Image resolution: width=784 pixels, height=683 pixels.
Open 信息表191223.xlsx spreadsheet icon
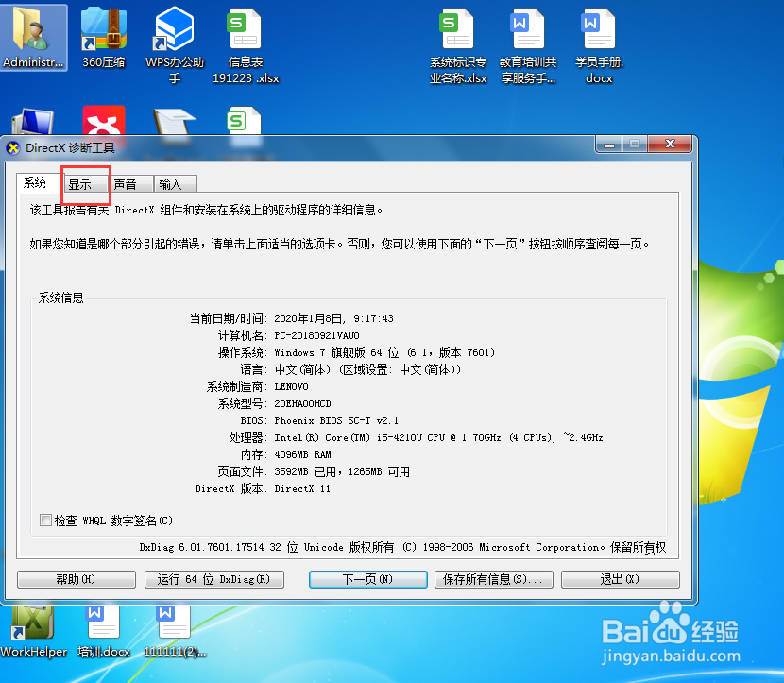(246, 46)
